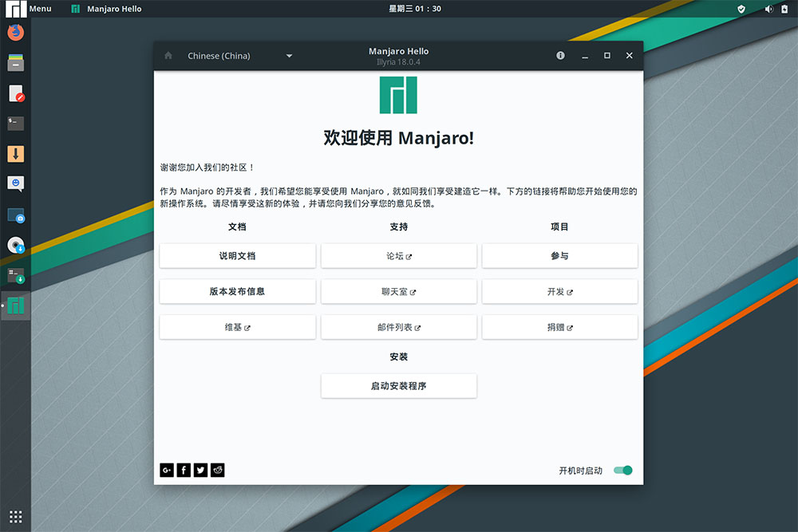Screen dimensions: 798x532
Task: Disable the 开机时启动 startup toggle
Action: point(622,470)
